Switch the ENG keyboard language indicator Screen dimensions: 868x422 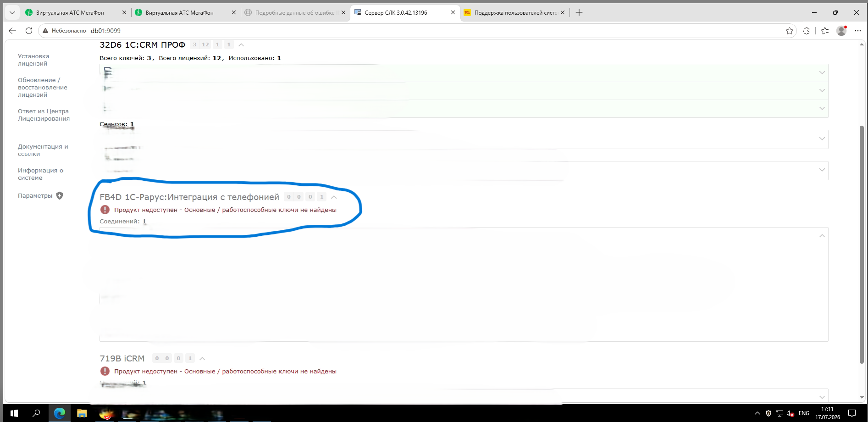(x=804, y=413)
